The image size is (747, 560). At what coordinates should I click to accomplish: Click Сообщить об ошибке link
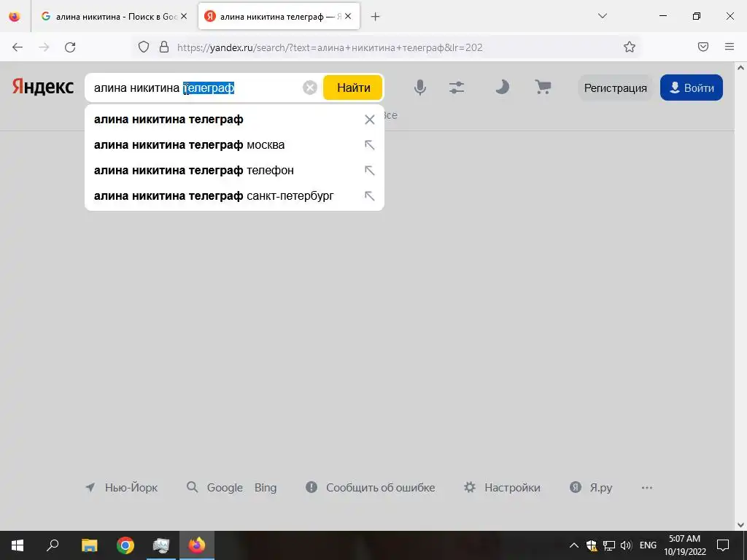[370, 488]
